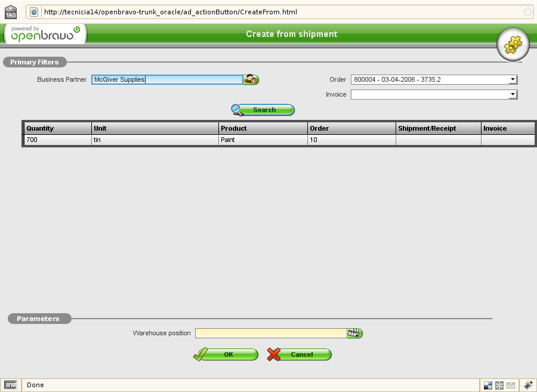This screenshot has height=392, width=537.
Task: Open the Warehouse position locator icon
Action: point(354,333)
